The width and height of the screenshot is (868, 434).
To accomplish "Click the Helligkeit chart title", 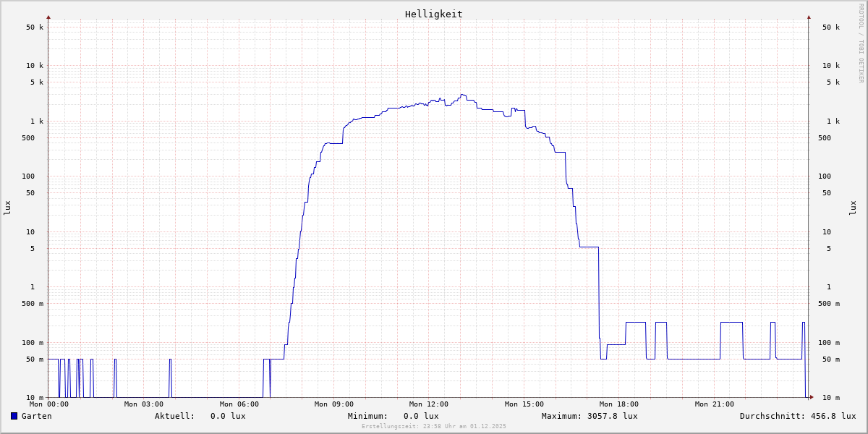I will pyautogui.click(x=433, y=14).
